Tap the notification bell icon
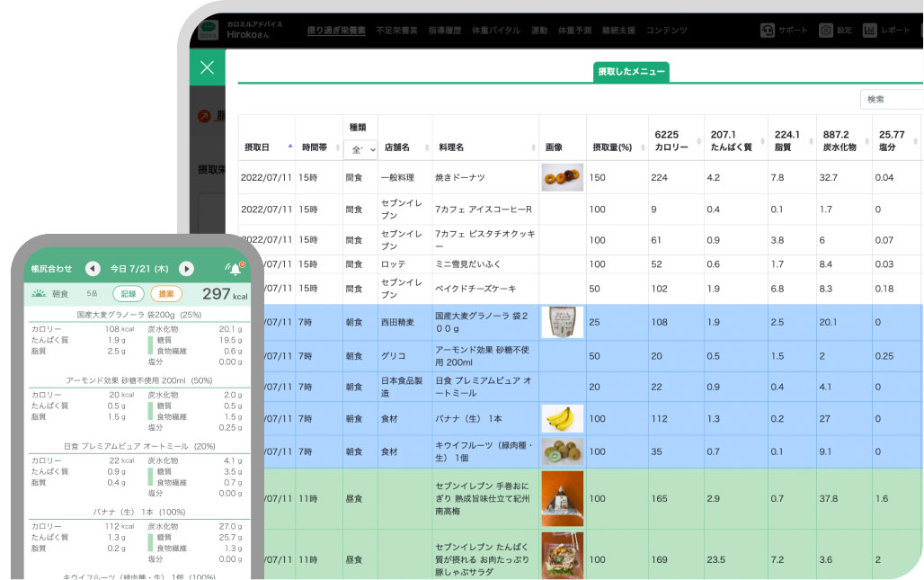This screenshot has height=580, width=924. [235, 268]
